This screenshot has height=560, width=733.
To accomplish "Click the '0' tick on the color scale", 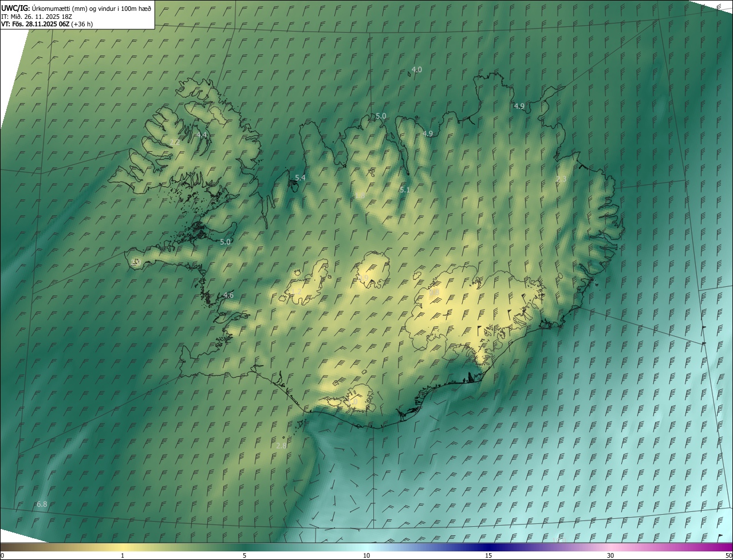I will tap(2, 555).
